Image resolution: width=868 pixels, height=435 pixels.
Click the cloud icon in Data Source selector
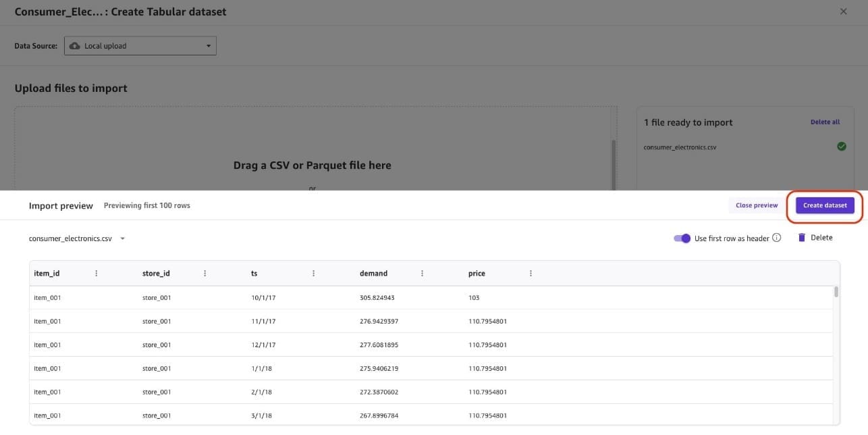(x=74, y=45)
